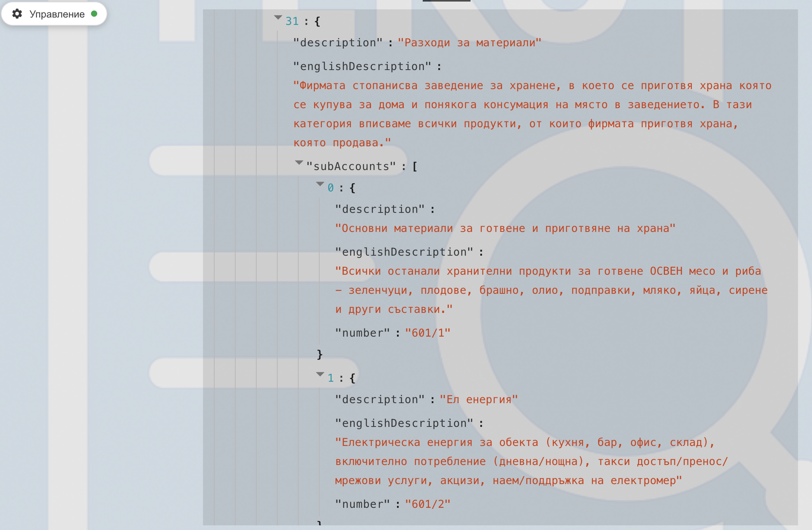The width and height of the screenshot is (812, 530).
Task: Collapse node 31 using its triangle
Action: [278, 18]
